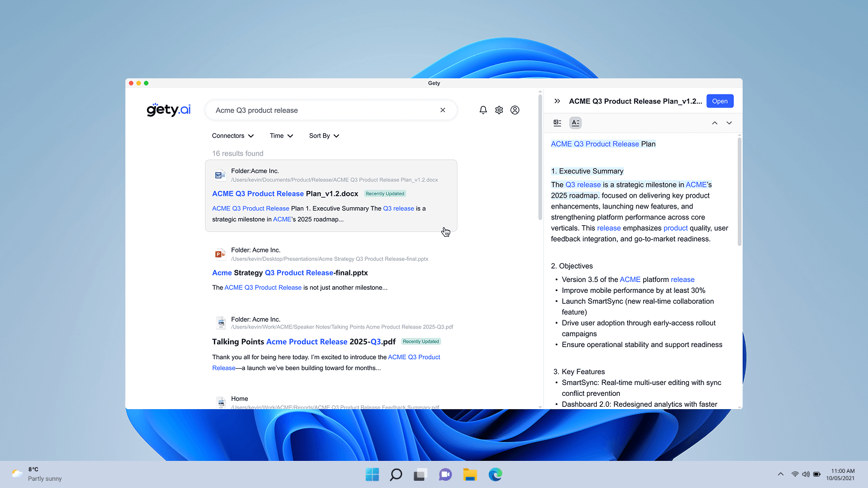Image resolution: width=868 pixels, height=488 pixels.
Task: Open the taskbar Search icon
Action: 396,474
